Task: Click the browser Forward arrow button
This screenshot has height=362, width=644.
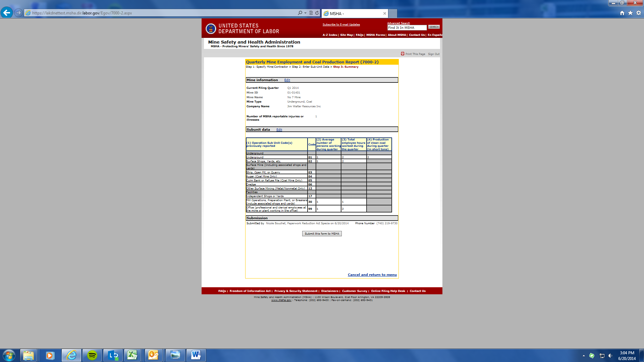Action: pos(18,13)
